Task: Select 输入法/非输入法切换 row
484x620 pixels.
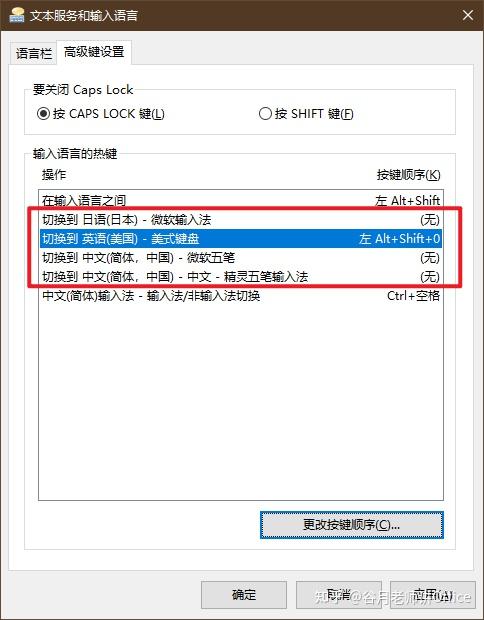Action: coord(241,295)
